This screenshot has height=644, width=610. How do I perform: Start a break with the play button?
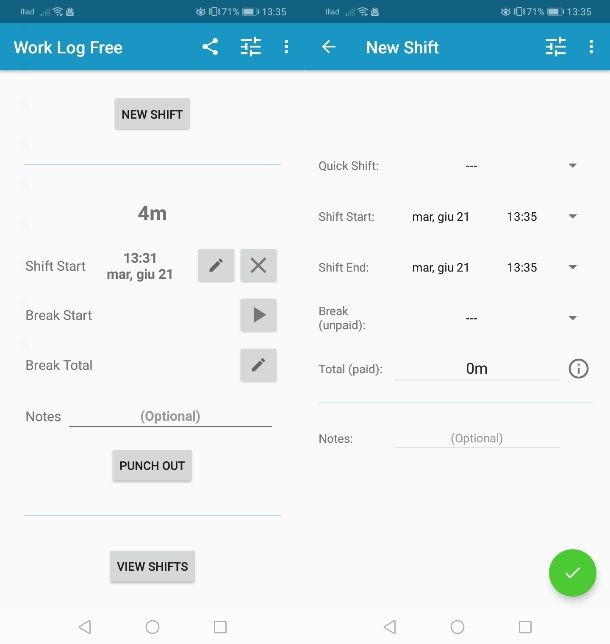coord(258,315)
